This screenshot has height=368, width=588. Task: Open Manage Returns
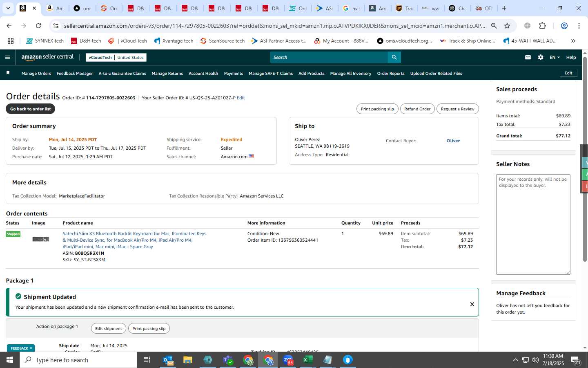pyautogui.click(x=167, y=74)
